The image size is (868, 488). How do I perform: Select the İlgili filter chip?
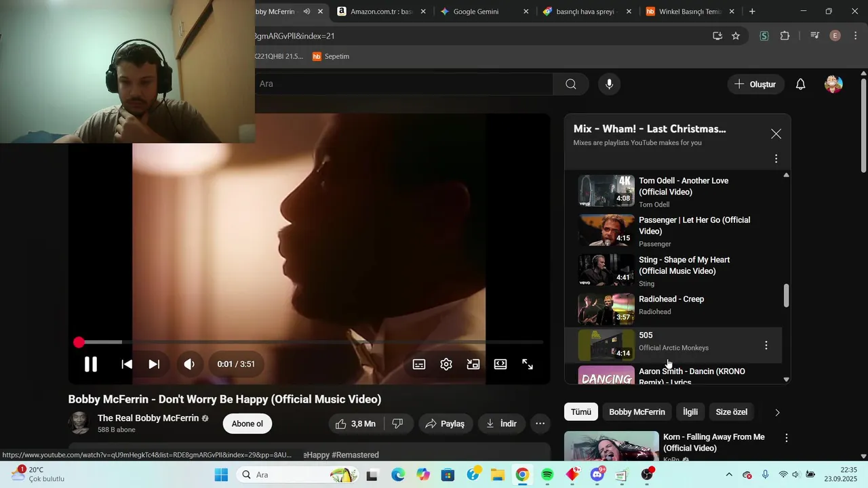coord(690,412)
